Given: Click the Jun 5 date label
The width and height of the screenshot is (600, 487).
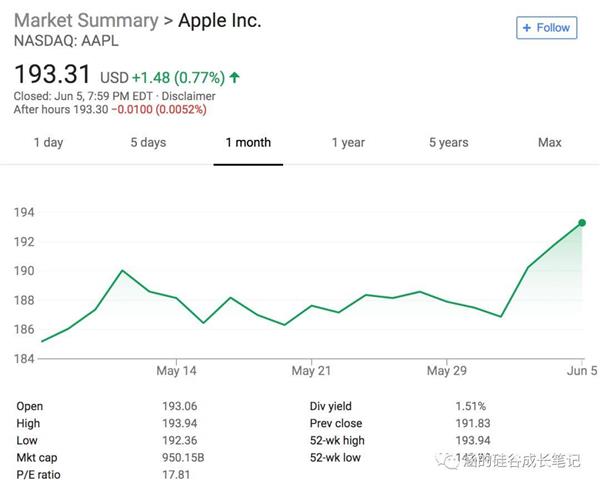Looking at the screenshot, I should 580,370.
